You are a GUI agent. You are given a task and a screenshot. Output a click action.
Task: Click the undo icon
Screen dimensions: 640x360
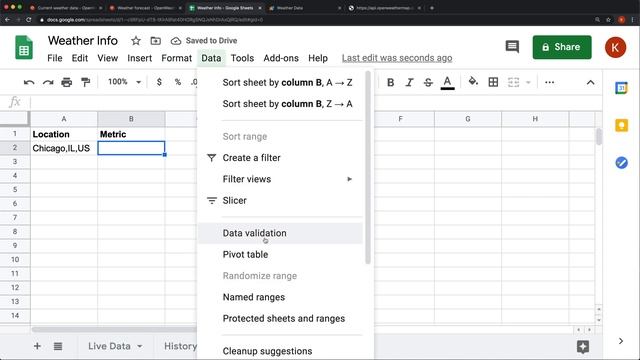(x=29, y=82)
